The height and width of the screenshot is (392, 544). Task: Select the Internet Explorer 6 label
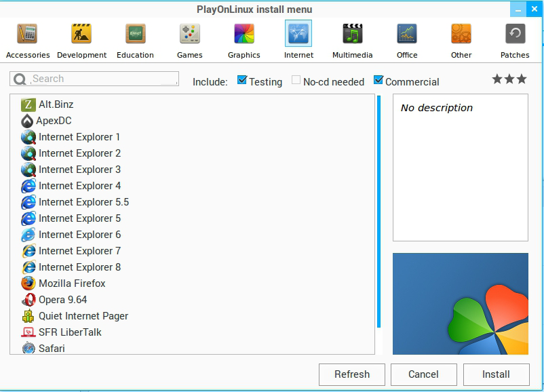(80, 235)
